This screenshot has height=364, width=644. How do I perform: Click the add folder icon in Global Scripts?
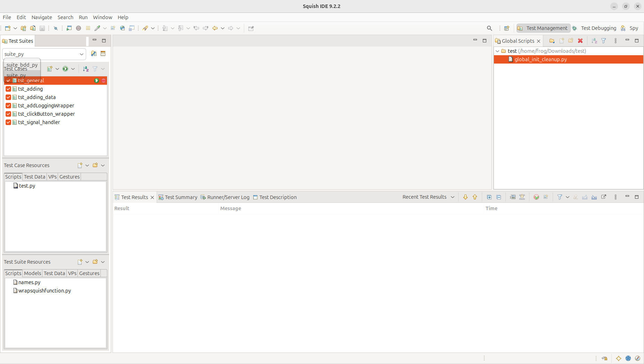[552, 41]
